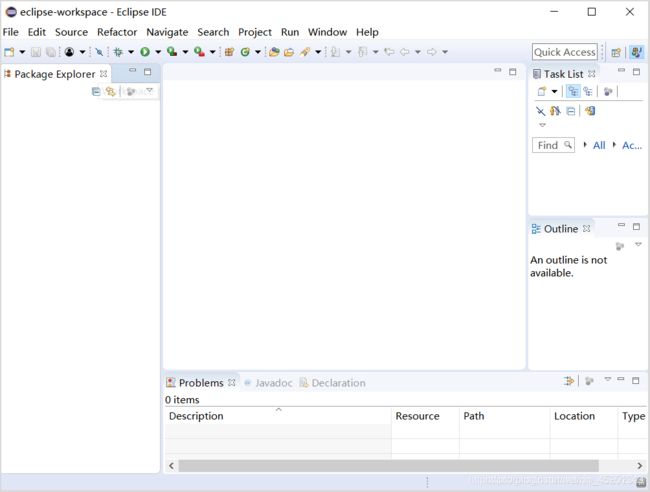Toggle Hide Completed Tasks in Task List
Screen dimensions: 650x492
click(x=540, y=111)
